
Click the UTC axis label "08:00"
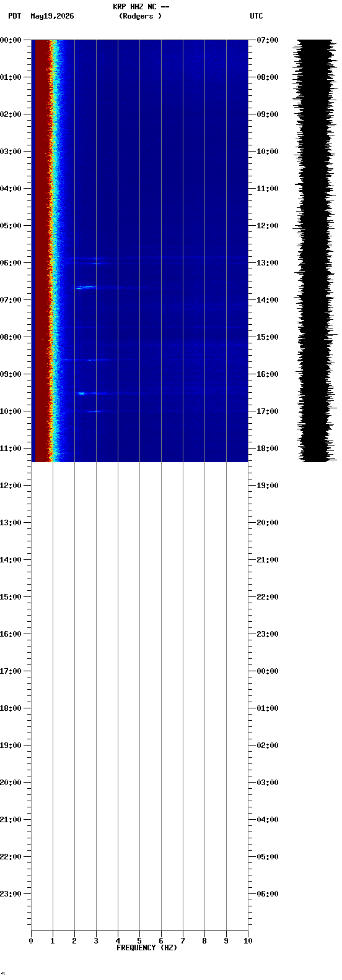268,77
